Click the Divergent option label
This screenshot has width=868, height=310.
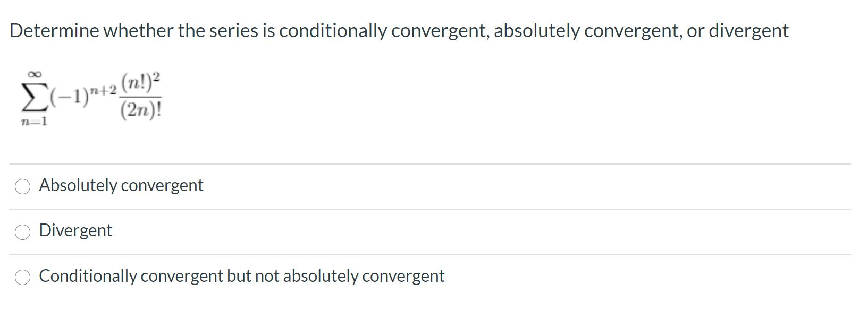pyautogui.click(x=75, y=231)
